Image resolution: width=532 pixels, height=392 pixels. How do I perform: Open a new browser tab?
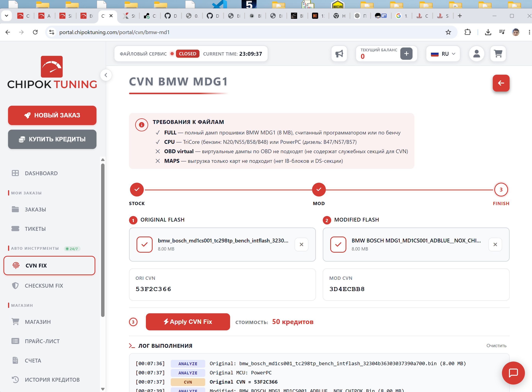pos(460,16)
